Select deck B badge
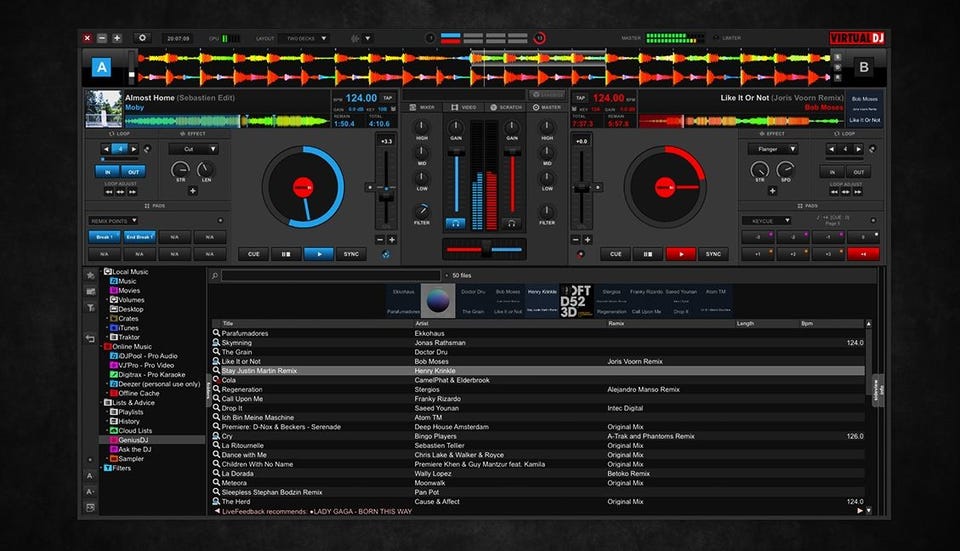The height and width of the screenshot is (551, 960). tap(864, 67)
